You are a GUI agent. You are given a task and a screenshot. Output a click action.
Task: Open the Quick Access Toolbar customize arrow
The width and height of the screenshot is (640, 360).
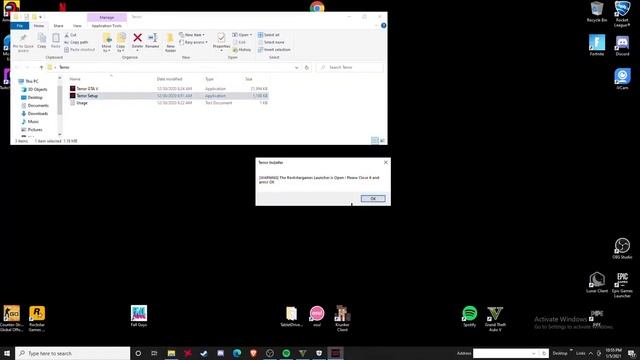click(40, 17)
